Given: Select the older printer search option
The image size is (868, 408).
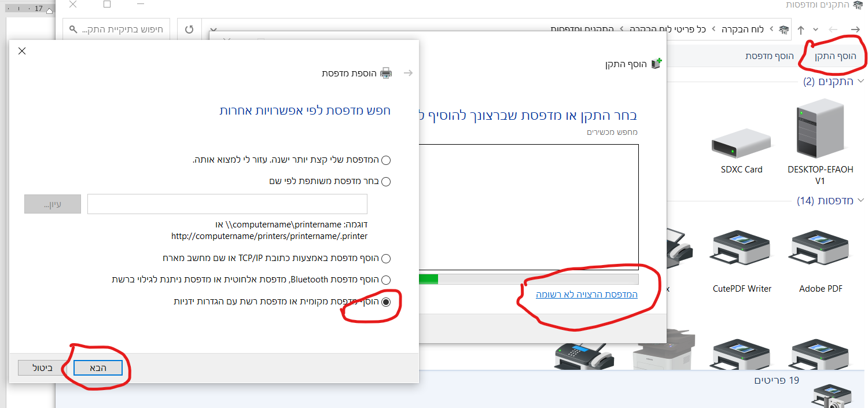Looking at the screenshot, I should click(387, 160).
